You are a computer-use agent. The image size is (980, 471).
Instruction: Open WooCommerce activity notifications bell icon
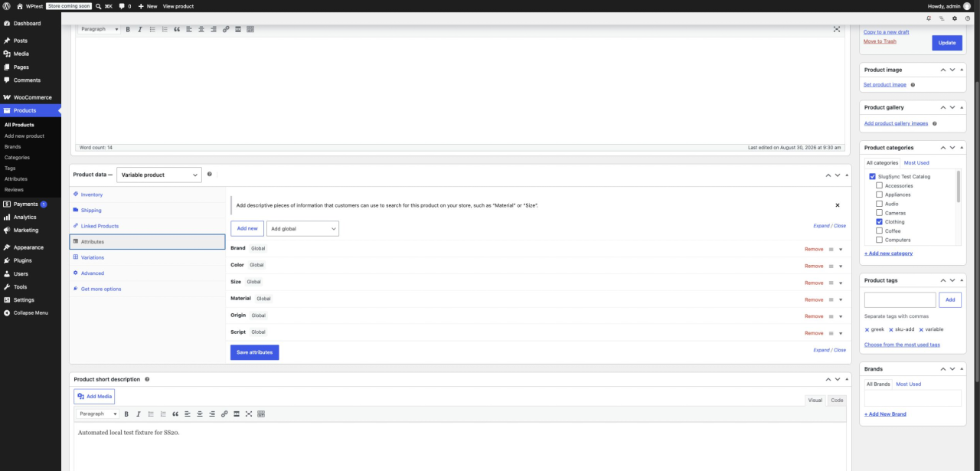pyautogui.click(x=929, y=18)
